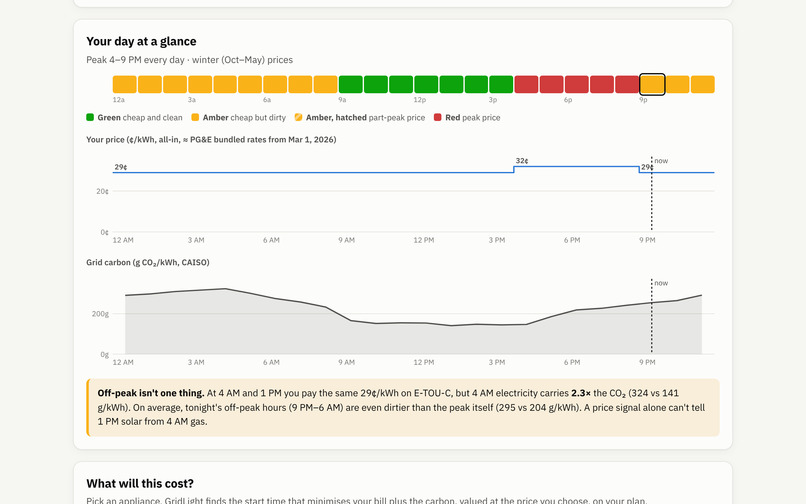Click the 29¢ label at chart start
Image resolution: width=806 pixels, height=504 pixels.
point(121,167)
